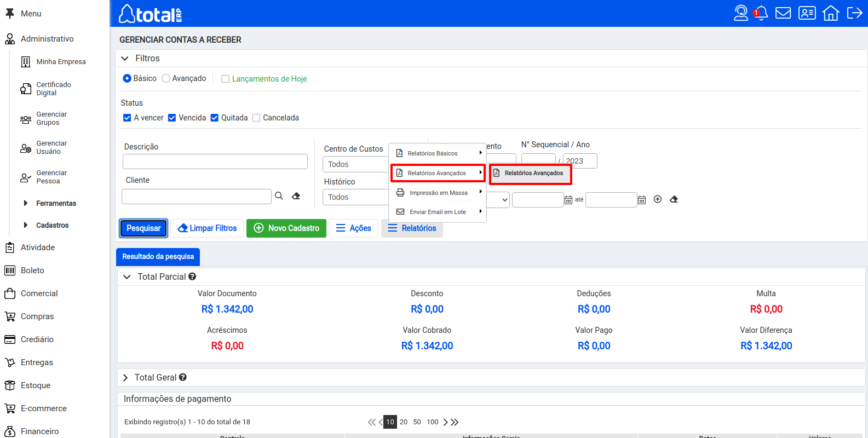Image resolution: width=868 pixels, height=438 pixels.
Task: Expand the Total Geral section
Action: 125,378
